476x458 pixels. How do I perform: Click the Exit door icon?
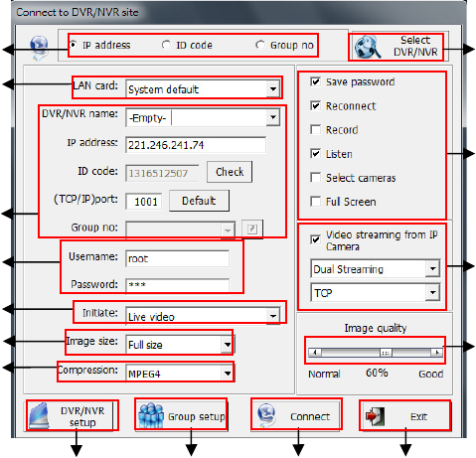(x=375, y=416)
